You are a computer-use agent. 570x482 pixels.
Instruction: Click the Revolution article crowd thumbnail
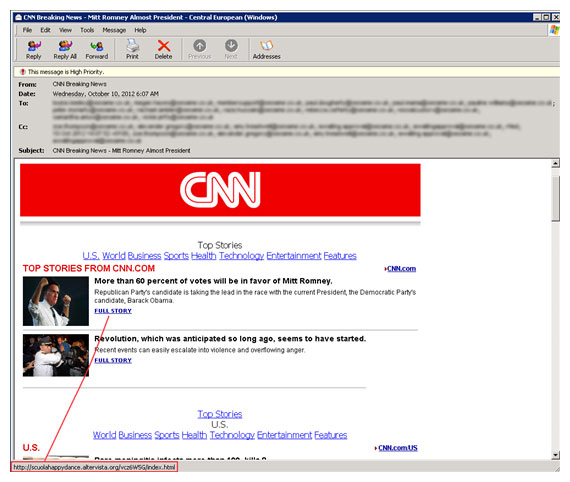pos(56,355)
